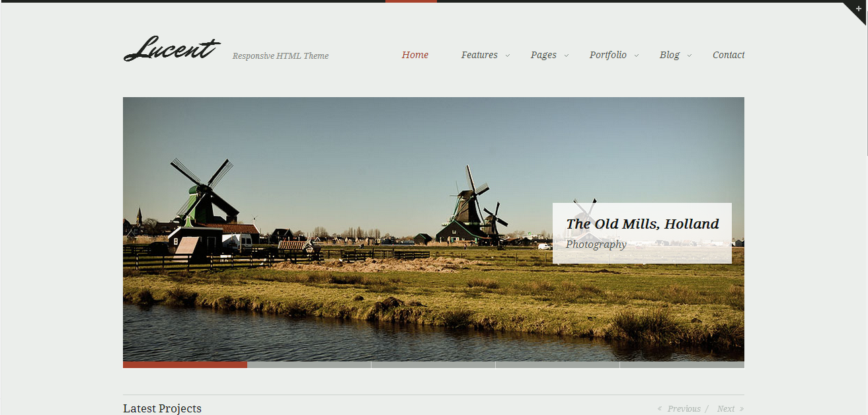Screen dimensions: 868x415
Task: Select the first red slider segment
Action: (x=185, y=365)
